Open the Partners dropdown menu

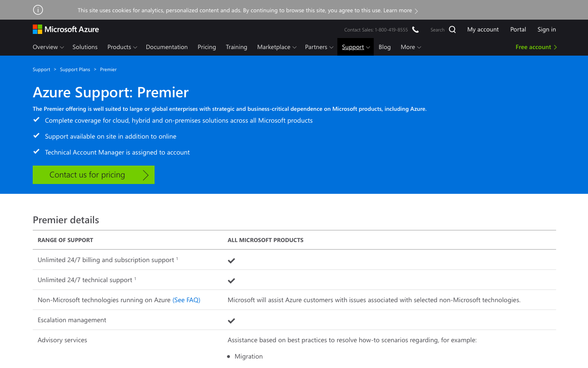tap(319, 47)
